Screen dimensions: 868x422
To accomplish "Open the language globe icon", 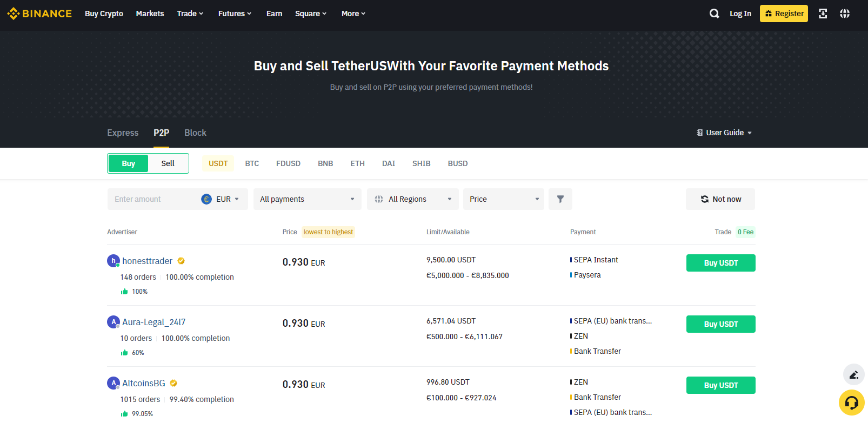I will tap(845, 14).
